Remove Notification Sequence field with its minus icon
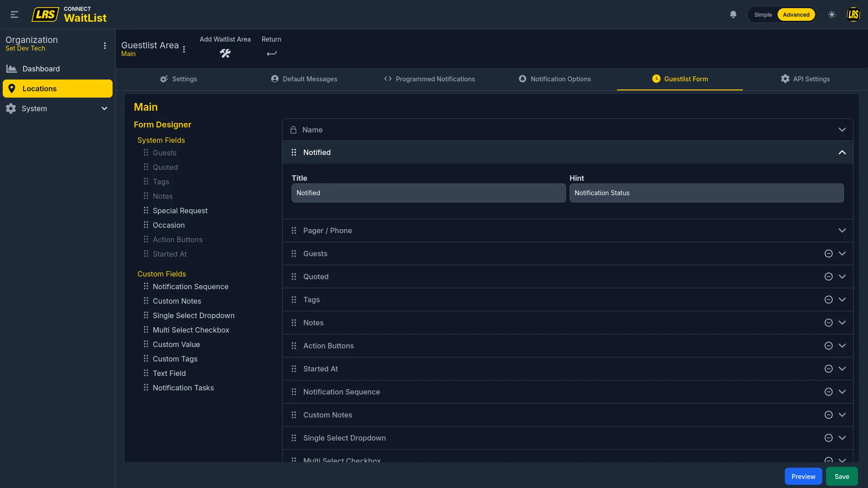This screenshot has width=868, height=488. [x=829, y=392]
